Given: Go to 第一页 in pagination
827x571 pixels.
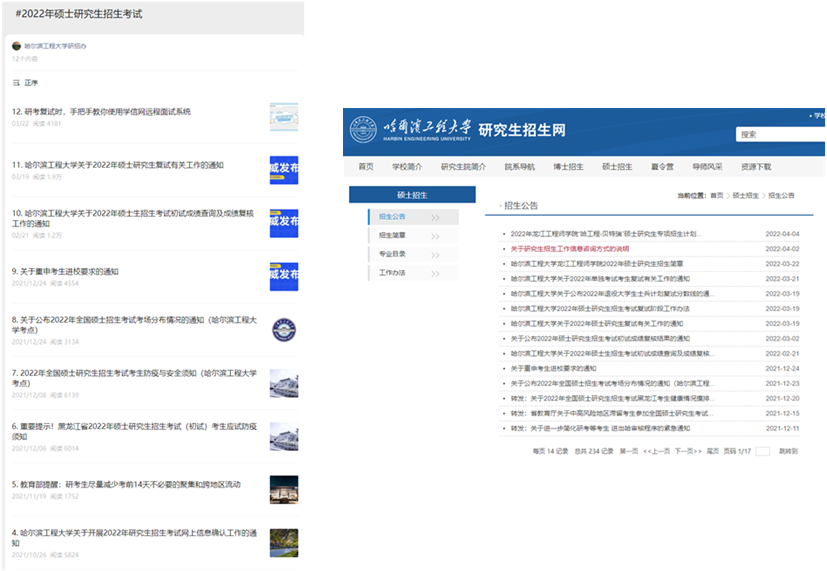Looking at the screenshot, I should click(x=629, y=451).
